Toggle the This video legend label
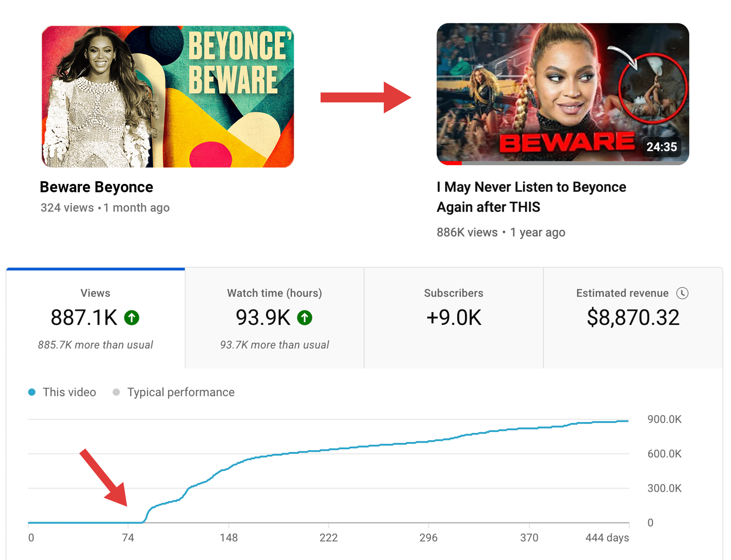Image resolution: width=731 pixels, height=560 pixels. tap(69, 392)
